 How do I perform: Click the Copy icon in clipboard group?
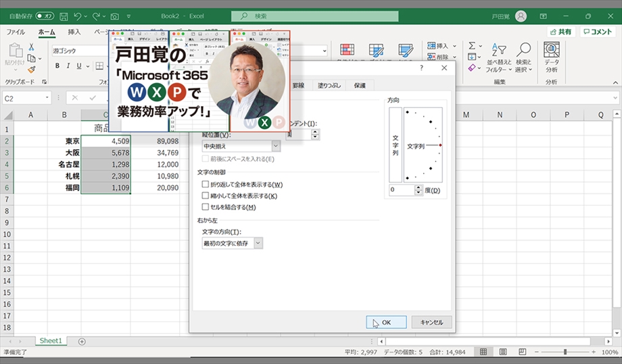31,58
